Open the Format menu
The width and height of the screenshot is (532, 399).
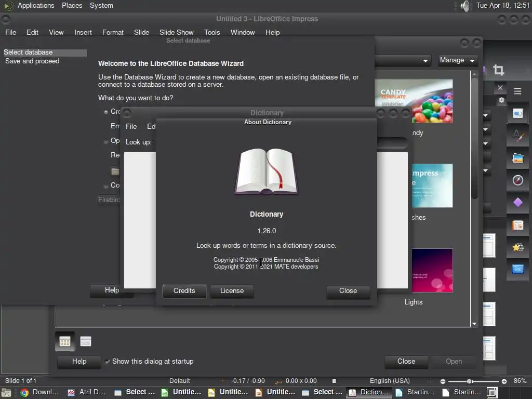[x=113, y=32]
